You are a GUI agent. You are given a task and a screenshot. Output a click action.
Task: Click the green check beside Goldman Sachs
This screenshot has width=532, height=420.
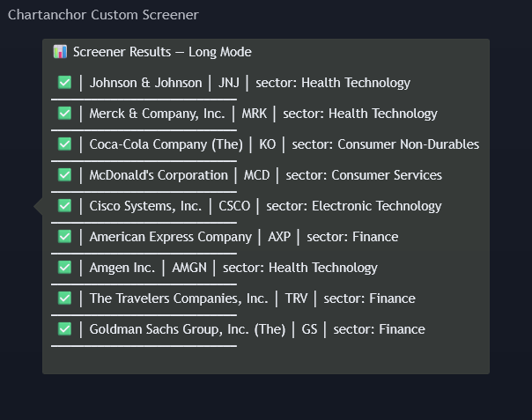pos(64,329)
